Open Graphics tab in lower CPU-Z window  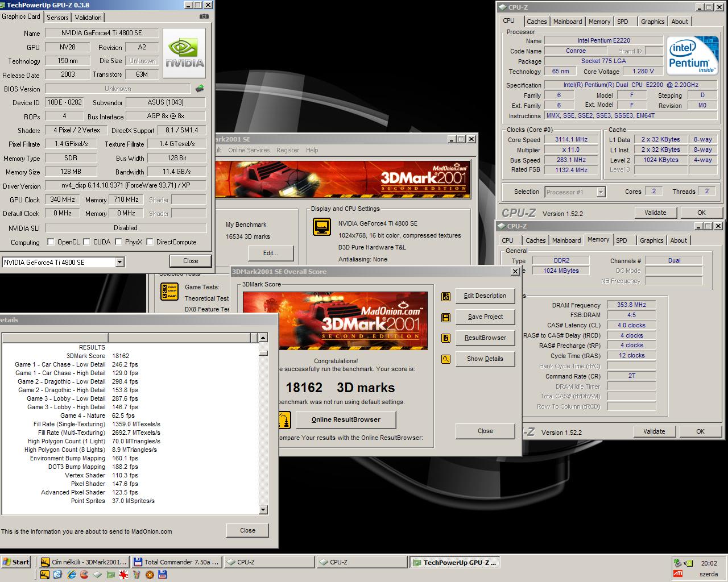651,240
